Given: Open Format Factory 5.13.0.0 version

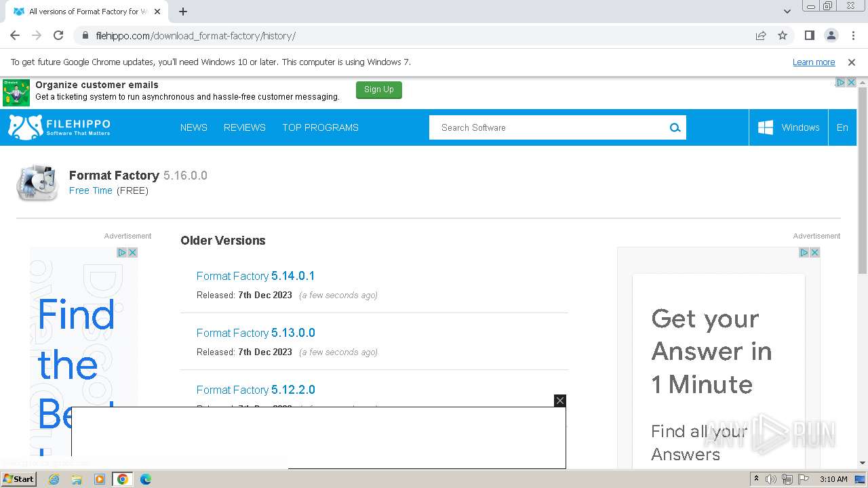Looking at the screenshot, I should 256,333.
